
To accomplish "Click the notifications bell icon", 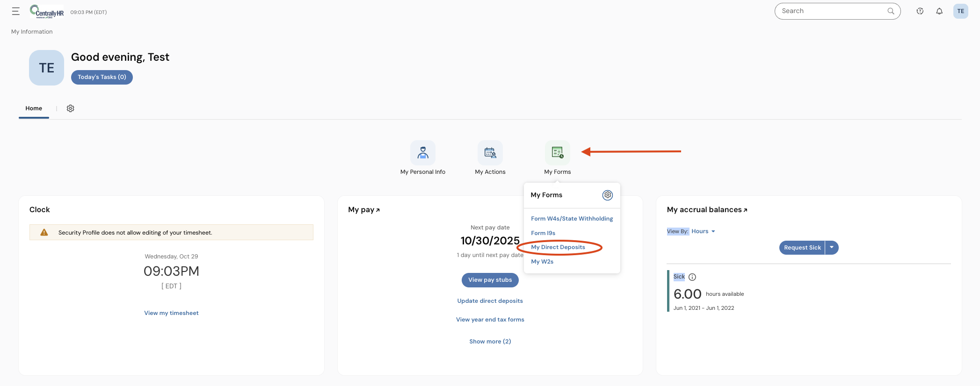I will (x=939, y=11).
